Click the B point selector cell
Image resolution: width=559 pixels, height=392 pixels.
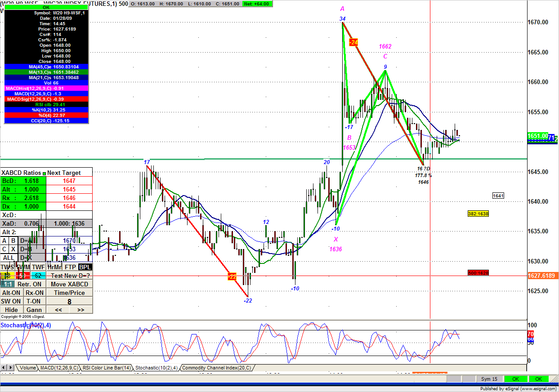coord(13,241)
